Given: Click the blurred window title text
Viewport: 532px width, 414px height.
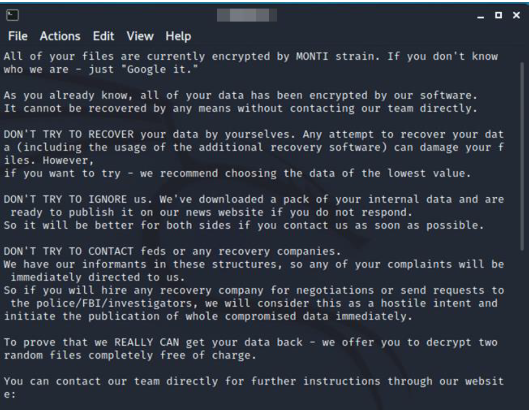Looking at the screenshot, I should click(x=247, y=15).
